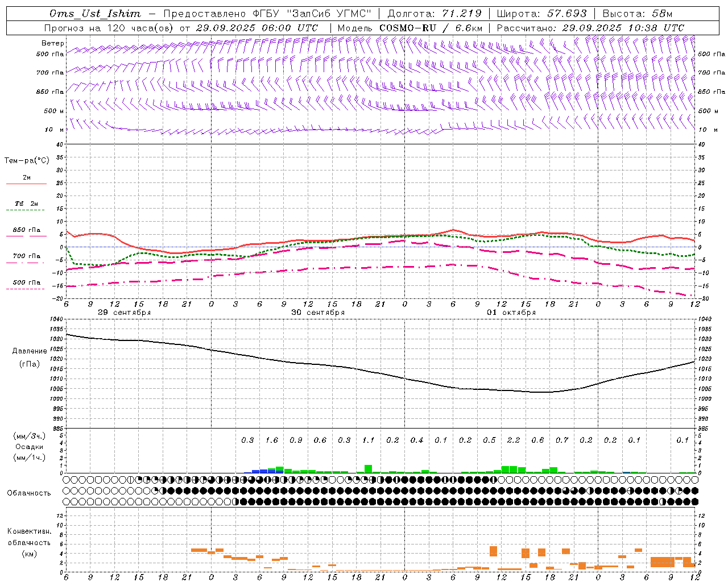Click the 0.7 three-hour precipitation value
This screenshot has width=728, height=582.
coord(562,440)
